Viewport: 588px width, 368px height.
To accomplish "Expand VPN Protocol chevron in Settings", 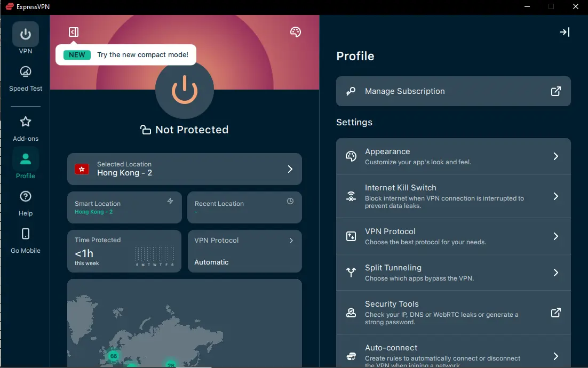I will 556,236.
